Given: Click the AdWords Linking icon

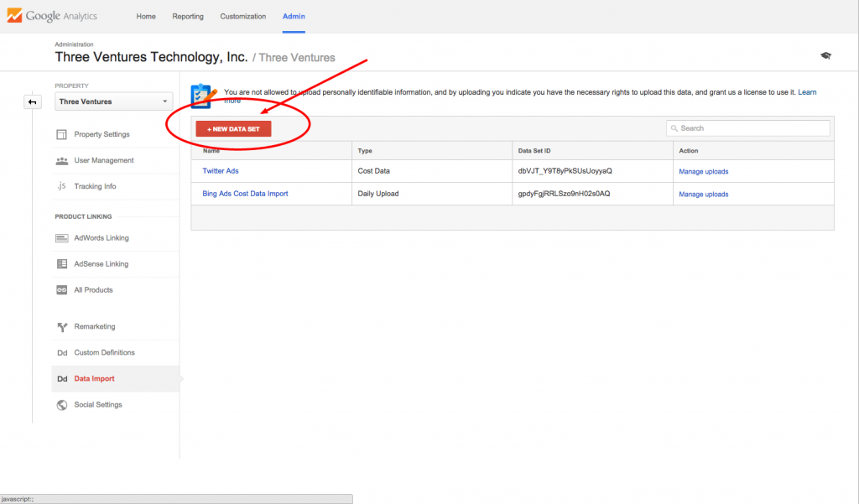Looking at the screenshot, I should point(62,238).
